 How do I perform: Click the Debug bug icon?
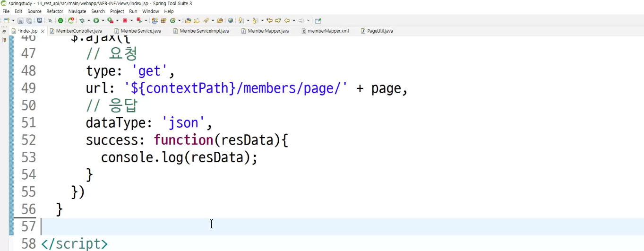pyautogui.click(x=82, y=20)
